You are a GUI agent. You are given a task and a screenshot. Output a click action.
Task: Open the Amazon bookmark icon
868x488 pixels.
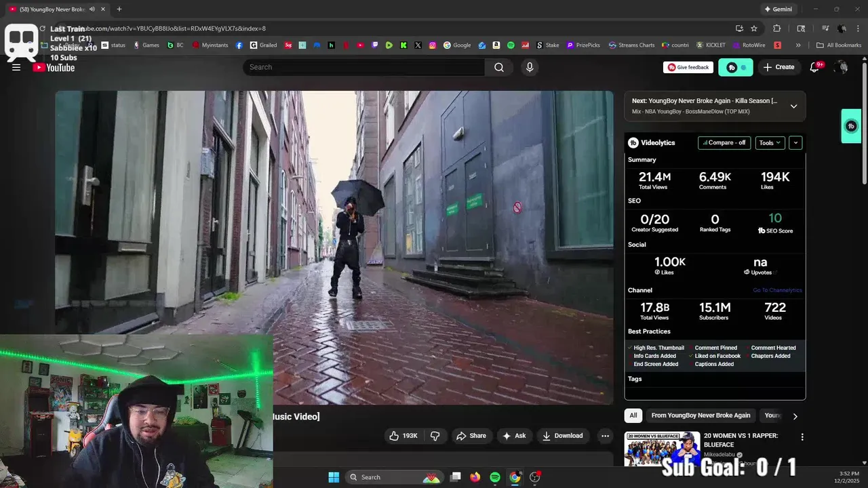click(496, 45)
